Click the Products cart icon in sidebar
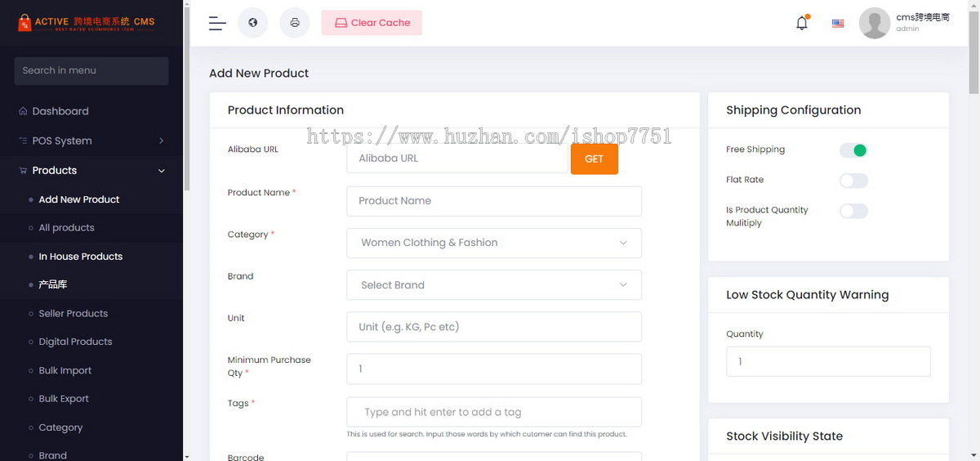Screen dimensions: 980x461 tap(23, 170)
